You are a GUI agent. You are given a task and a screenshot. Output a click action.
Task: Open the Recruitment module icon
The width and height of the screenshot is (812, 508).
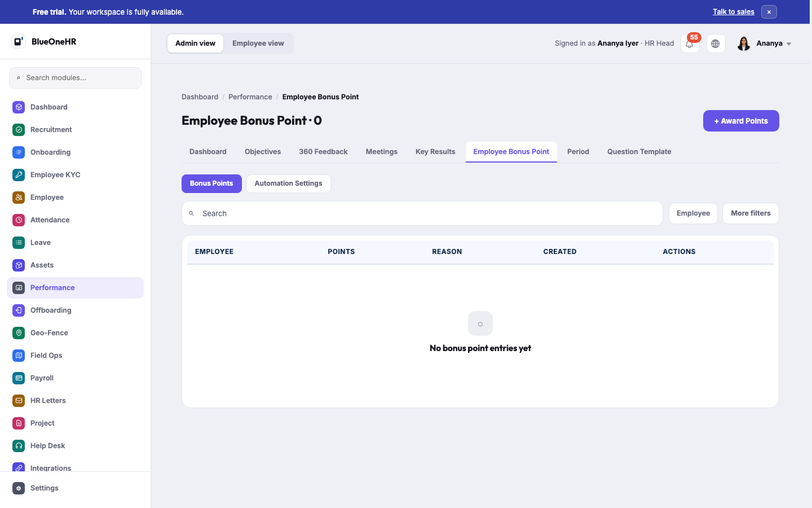tap(19, 129)
